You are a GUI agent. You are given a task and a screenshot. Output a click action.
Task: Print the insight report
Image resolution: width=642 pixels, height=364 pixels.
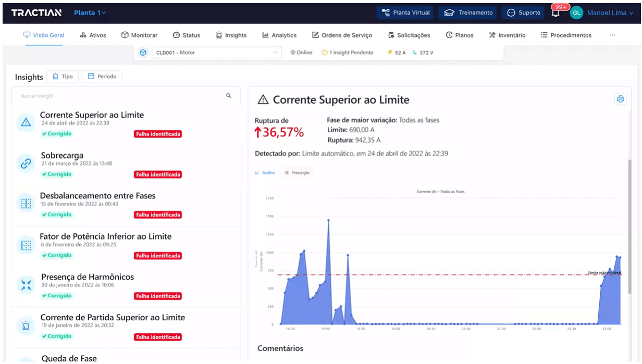tap(620, 99)
